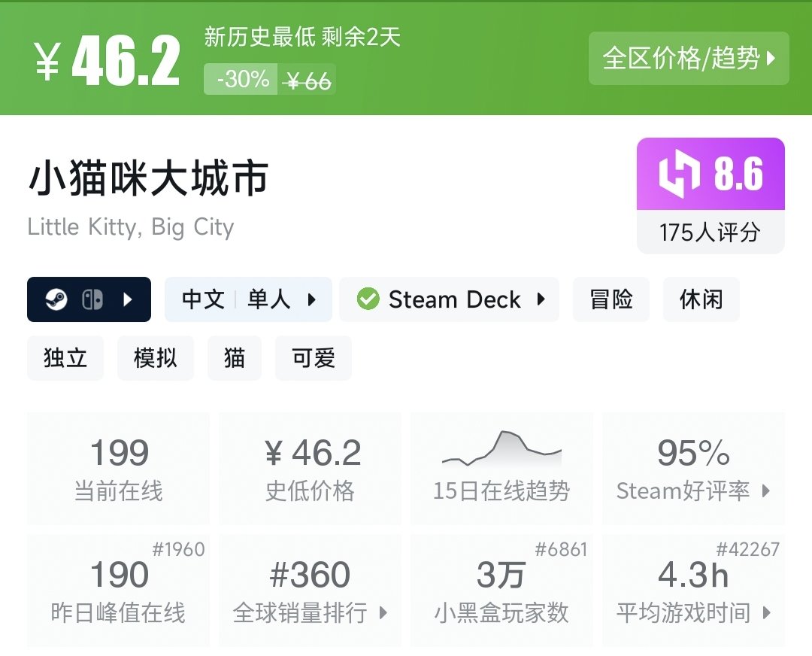Image resolution: width=812 pixels, height=656 pixels.
Task: Open 全区价格/趋势 regional price trends
Action: point(689,58)
